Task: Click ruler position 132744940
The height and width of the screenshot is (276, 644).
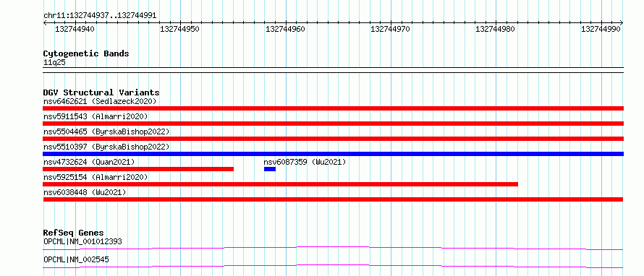Action: (75, 29)
